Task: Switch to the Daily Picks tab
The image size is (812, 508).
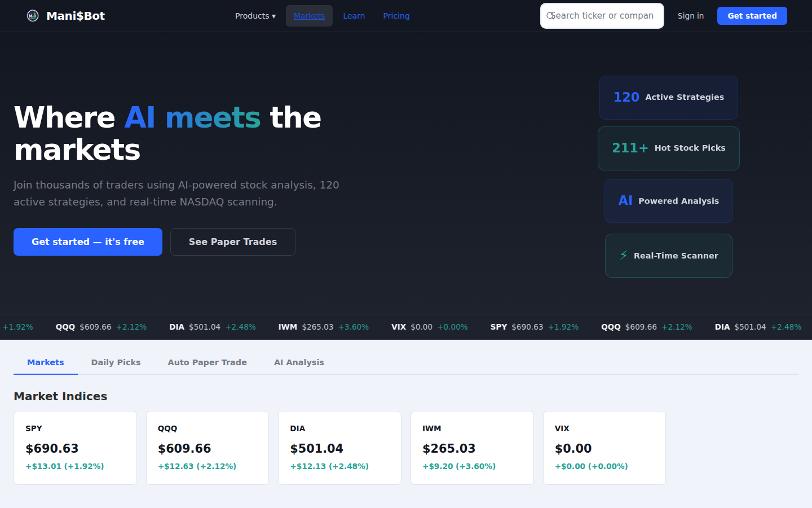Action: (116, 362)
